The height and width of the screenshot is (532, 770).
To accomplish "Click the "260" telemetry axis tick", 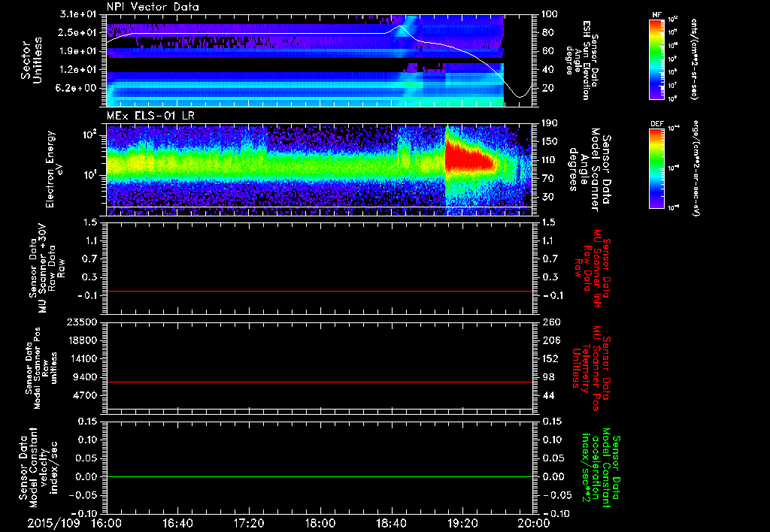I will point(550,322).
